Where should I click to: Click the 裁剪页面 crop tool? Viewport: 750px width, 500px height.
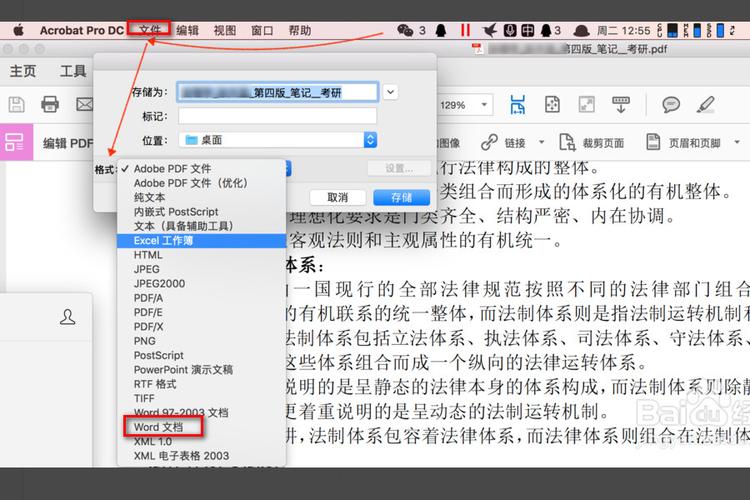(592, 143)
